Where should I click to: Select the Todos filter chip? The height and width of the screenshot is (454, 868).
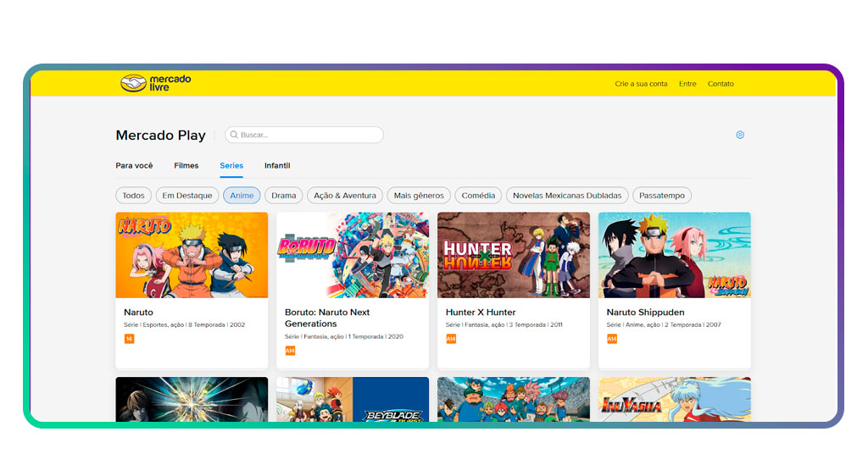click(x=133, y=195)
